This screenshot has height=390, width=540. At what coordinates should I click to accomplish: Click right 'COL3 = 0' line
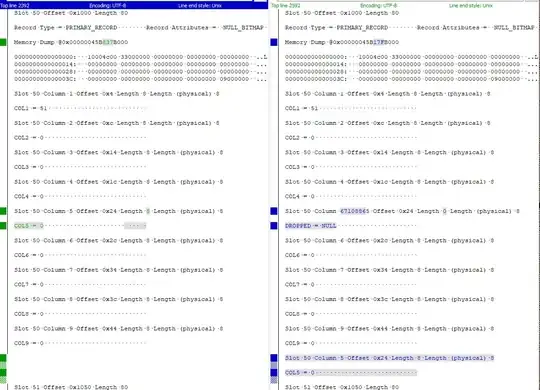coord(351,167)
